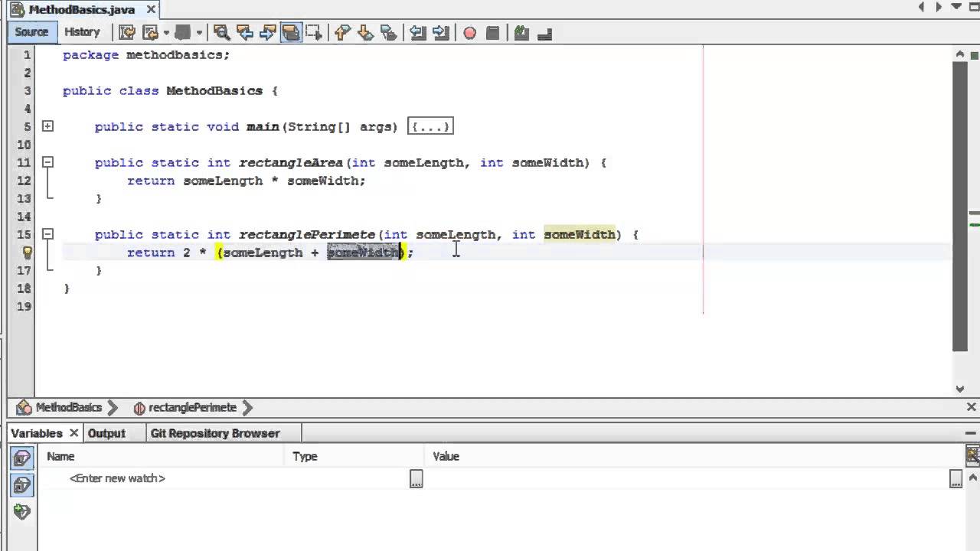Screen dimensions: 980x551
Task: Close the Variables tab
Action: click(x=74, y=433)
